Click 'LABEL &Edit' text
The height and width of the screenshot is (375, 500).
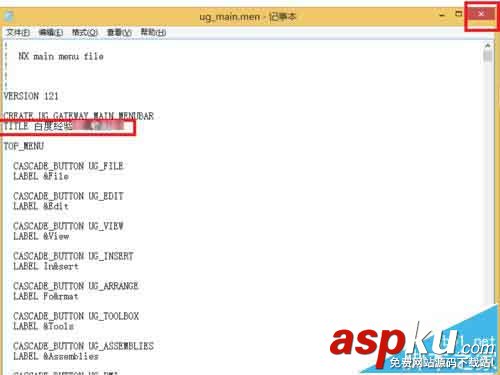(41, 206)
